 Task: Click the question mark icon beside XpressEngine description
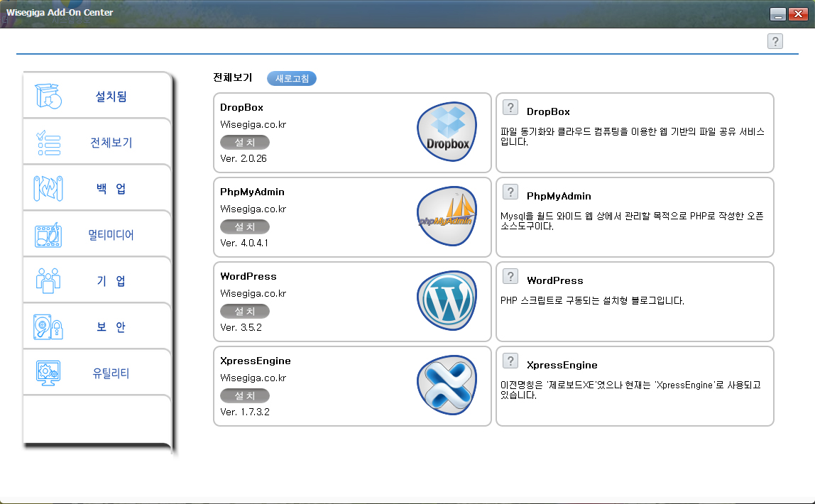(510, 361)
